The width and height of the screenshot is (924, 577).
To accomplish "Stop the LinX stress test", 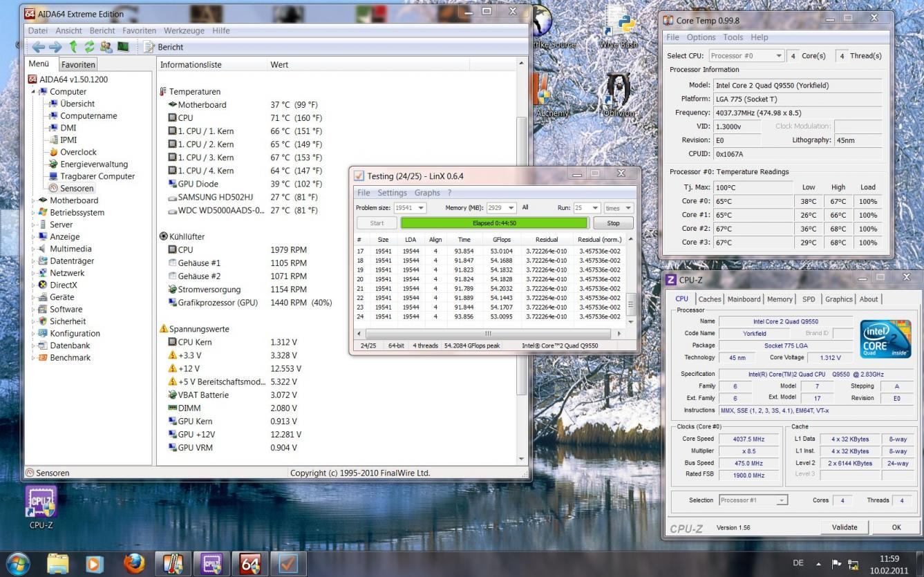I will click(x=613, y=223).
